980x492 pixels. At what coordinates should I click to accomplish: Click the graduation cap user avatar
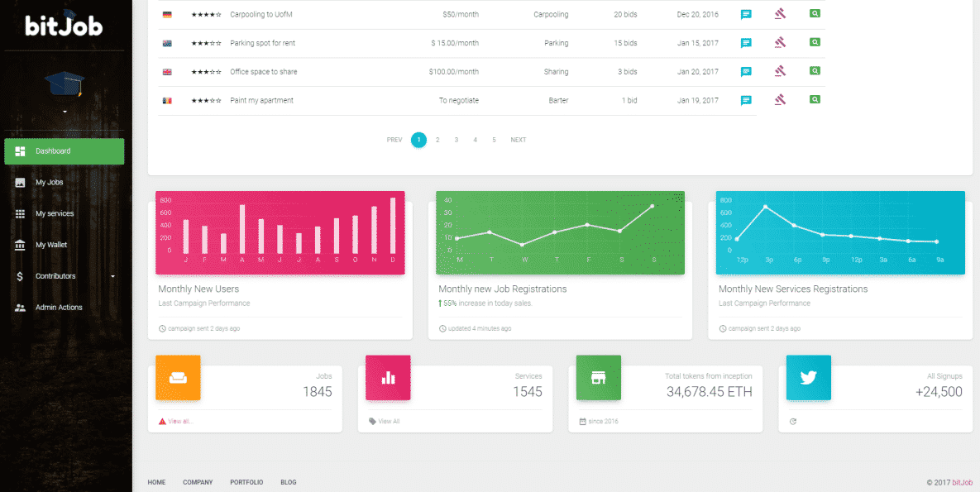point(65,84)
